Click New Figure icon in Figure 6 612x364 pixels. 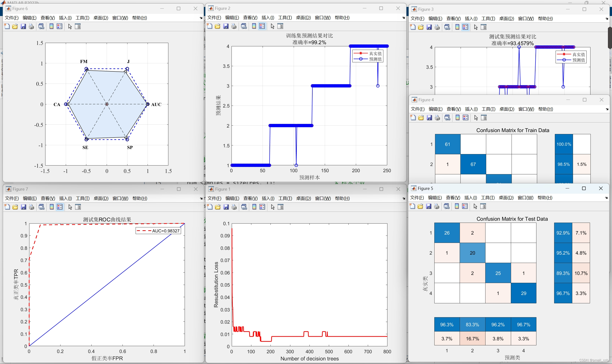click(7, 27)
